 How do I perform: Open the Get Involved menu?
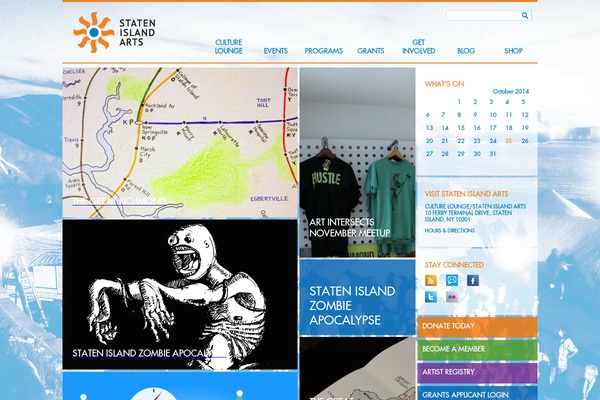[x=419, y=46]
